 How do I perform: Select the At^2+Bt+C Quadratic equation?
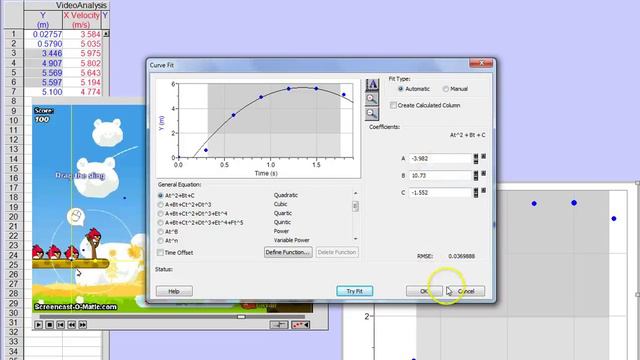(160, 196)
